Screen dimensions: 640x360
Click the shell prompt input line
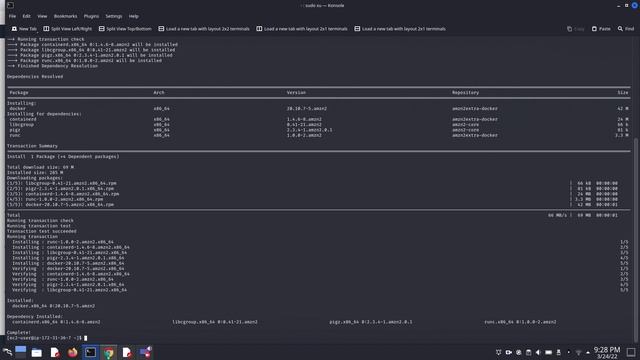click(47, 338)
